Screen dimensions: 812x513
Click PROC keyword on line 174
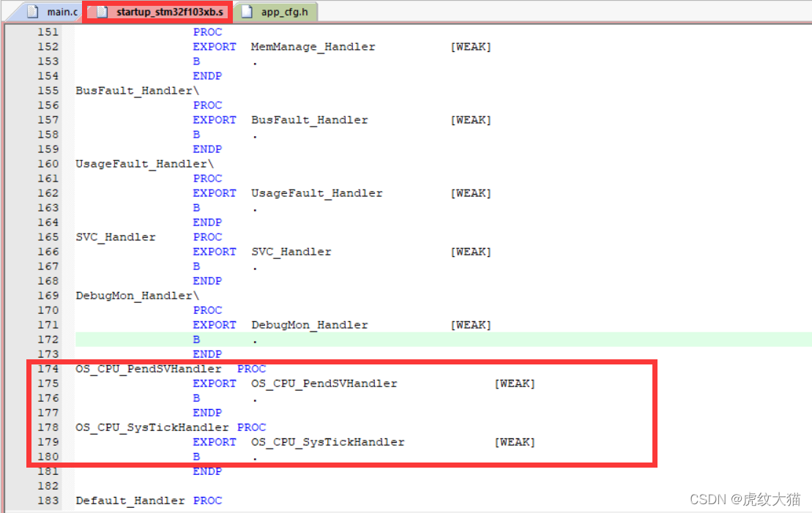pyautogui.click(x=251, y=369)
